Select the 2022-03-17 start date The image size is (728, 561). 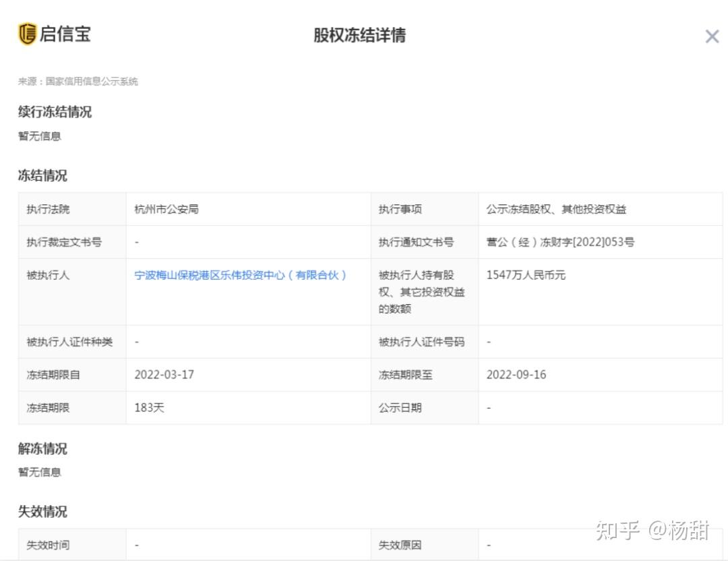pos(164,374)
